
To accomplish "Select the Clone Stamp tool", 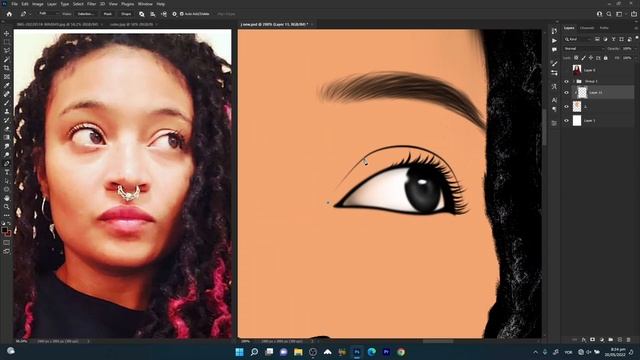I will pos(7,111).
